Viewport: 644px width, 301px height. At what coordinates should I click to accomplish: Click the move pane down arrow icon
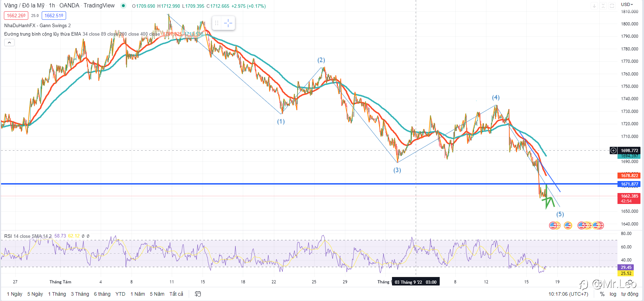(595, 6)
